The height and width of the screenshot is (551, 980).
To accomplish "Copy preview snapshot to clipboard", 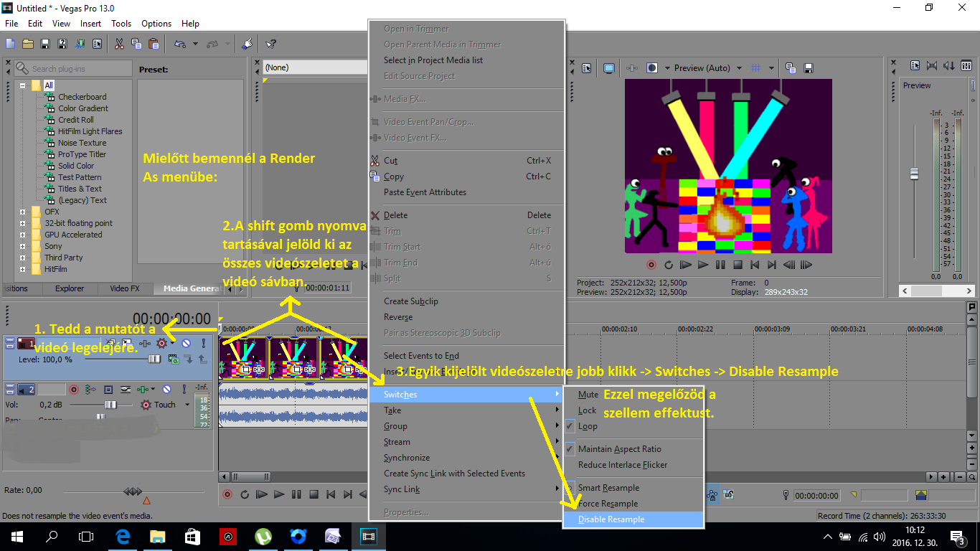I will point(790,68).
